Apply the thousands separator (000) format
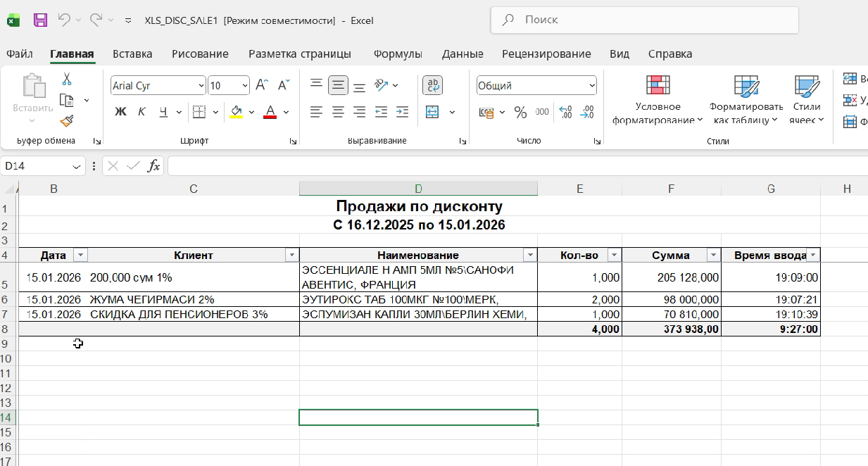The height and width of the screenshot is (466, 868). pos(542,111)
